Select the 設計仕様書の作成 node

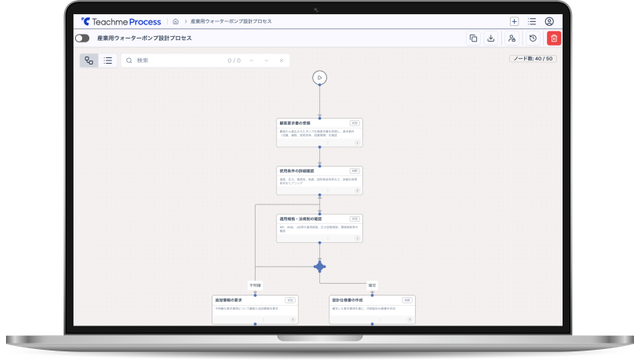tap(372, 310)
